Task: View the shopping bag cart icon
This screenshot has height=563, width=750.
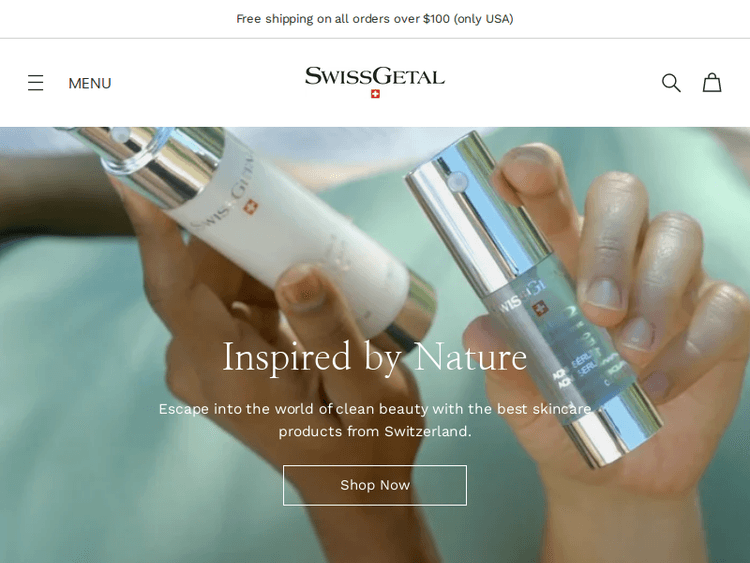Action: coord(712,82)
